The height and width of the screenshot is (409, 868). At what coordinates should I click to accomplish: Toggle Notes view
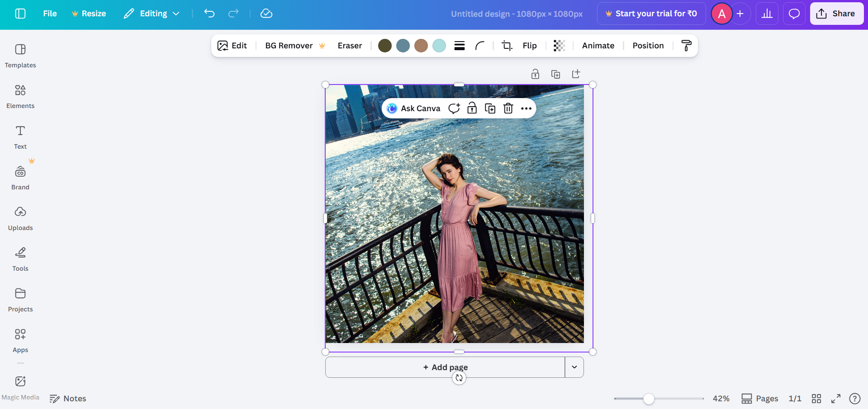(x=68, y=398)
